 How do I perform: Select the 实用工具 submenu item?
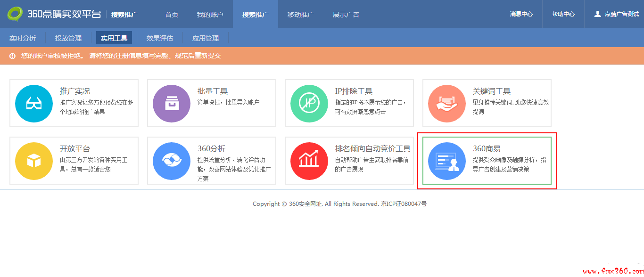coord(114,38)
